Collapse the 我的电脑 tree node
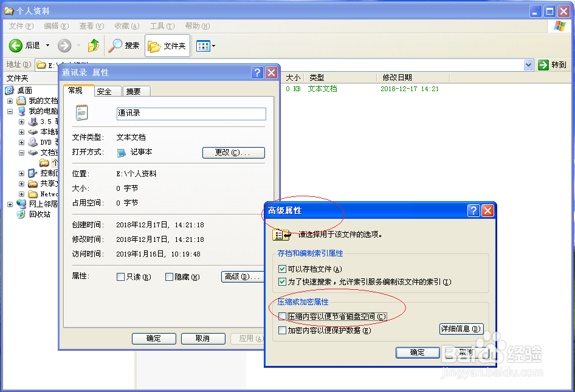The height and width of the screenshot is (392, 575). pyautogui.click(x=10, y=111)
